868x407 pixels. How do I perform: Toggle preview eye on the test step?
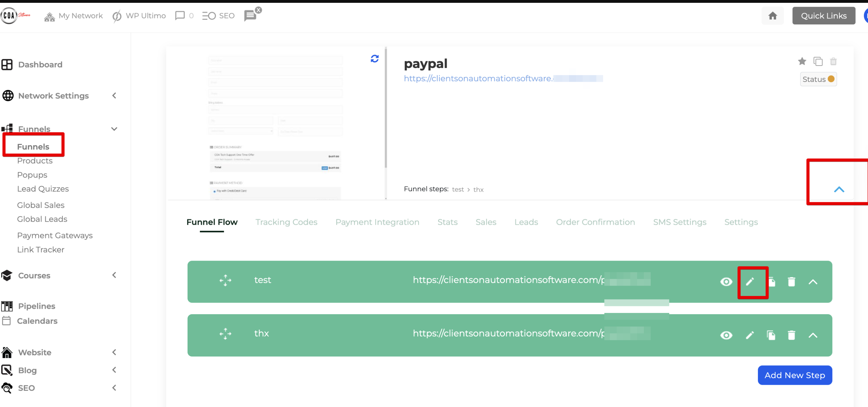click(x=726, y=282)
